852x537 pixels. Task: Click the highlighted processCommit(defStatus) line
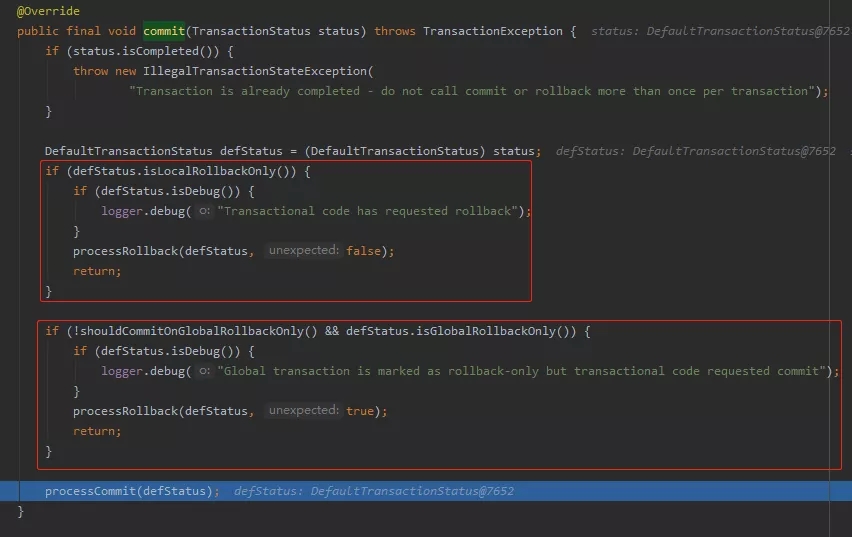[426, 491]
